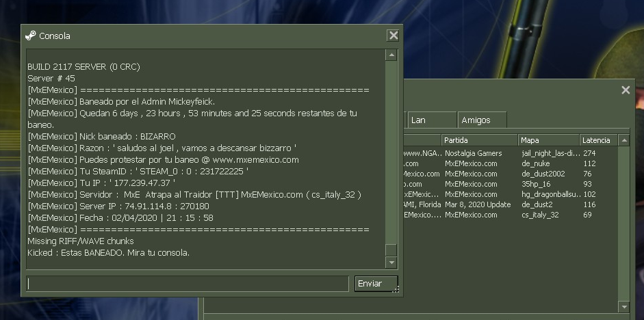Select the Nostalgia Gamers server row
This screenshot has width=644, height=320.
pyautogui.click(x=511, y=153)
